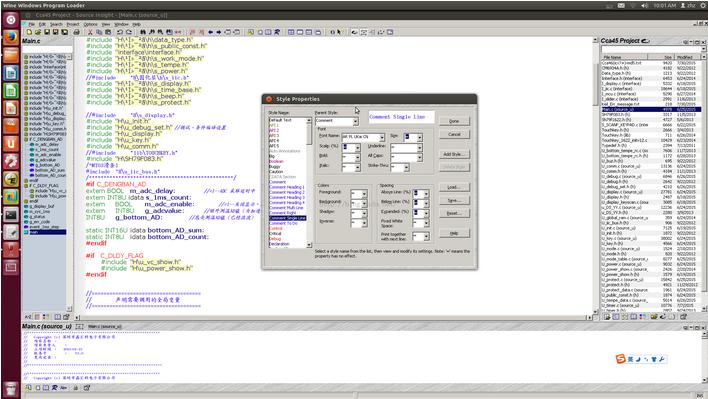Select "Default Text" in the Style Name list

pos(280,120)
